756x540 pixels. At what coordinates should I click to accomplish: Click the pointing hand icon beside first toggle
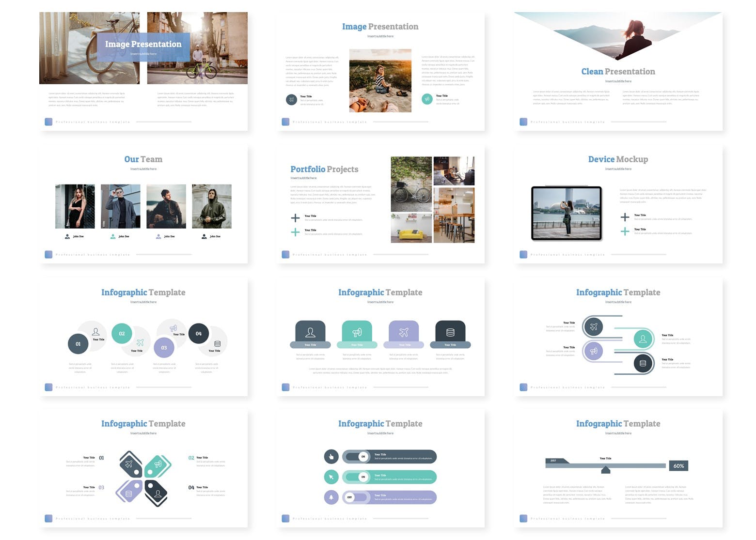pyautogui.click(x=331, y=456)
